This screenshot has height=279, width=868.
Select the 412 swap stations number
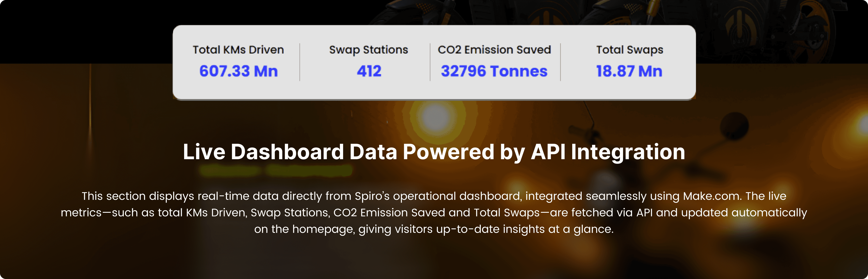[369, 71]
